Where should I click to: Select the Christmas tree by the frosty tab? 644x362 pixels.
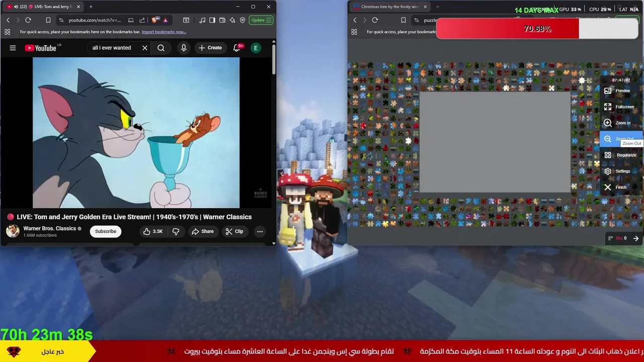click(x=390, y=7)
